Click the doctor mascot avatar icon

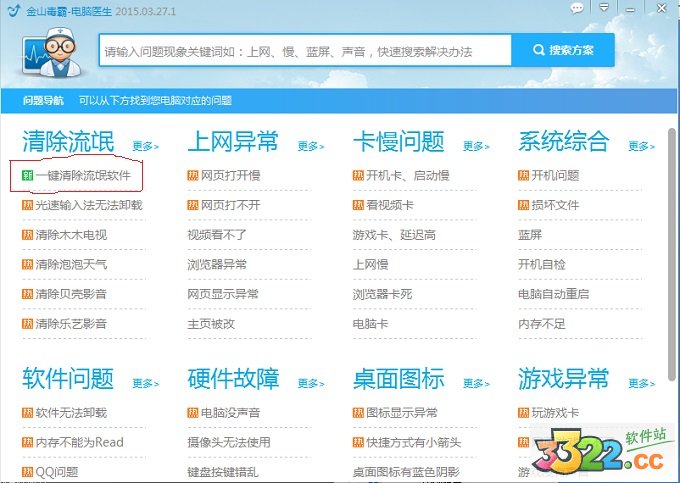click(x=52, y=52)
